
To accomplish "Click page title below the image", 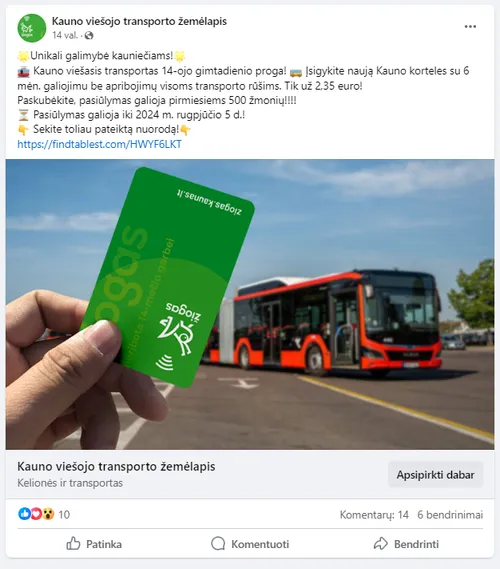I will 116,466.
